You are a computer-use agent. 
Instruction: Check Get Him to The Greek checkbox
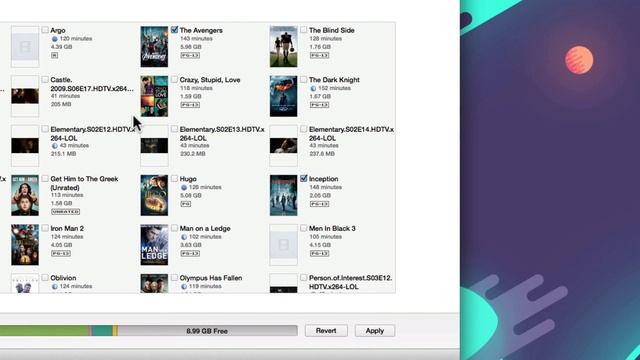[45, 178]
